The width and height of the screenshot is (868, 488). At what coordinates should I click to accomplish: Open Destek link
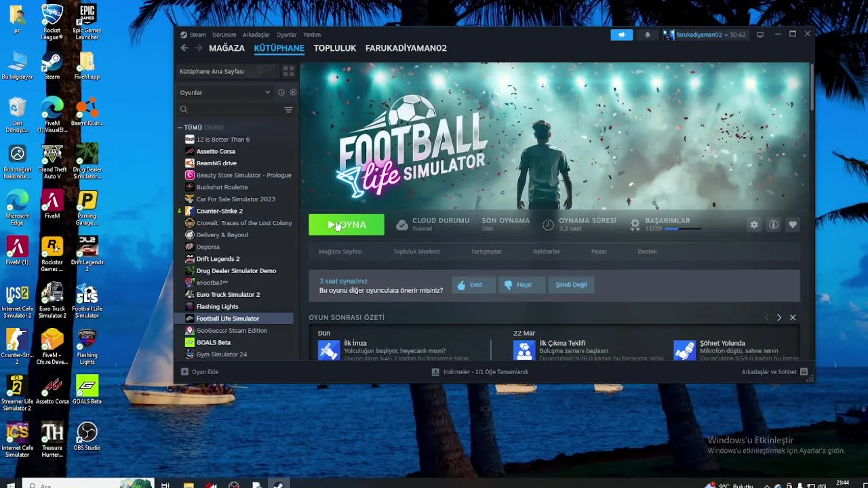click(647, 251)
